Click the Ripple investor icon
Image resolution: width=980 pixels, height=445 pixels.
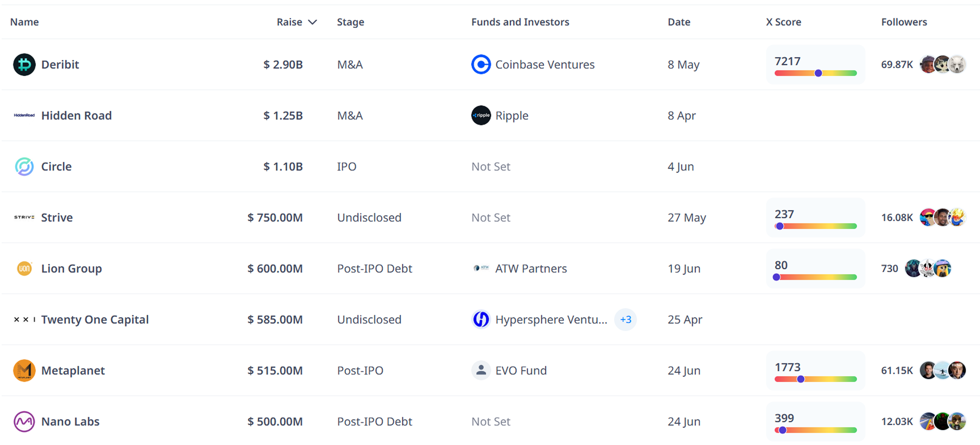click(481, 116)
